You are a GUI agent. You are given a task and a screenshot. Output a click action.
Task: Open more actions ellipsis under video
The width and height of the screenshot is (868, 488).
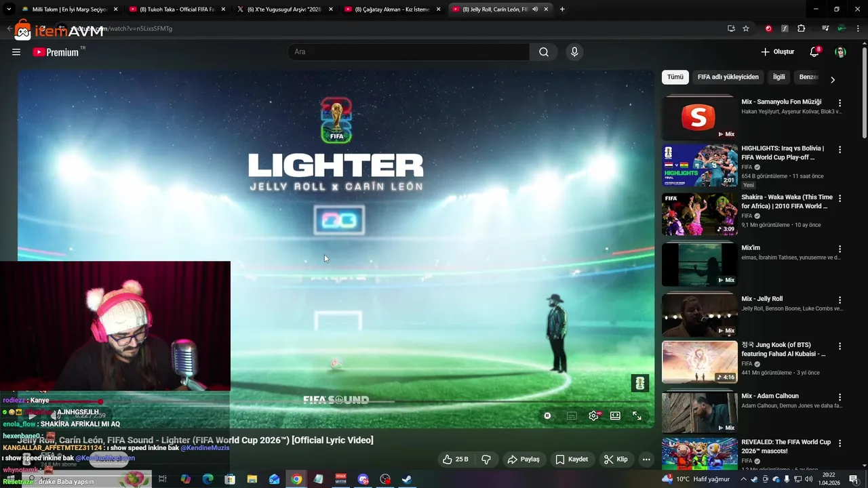[x=646, y=460]
